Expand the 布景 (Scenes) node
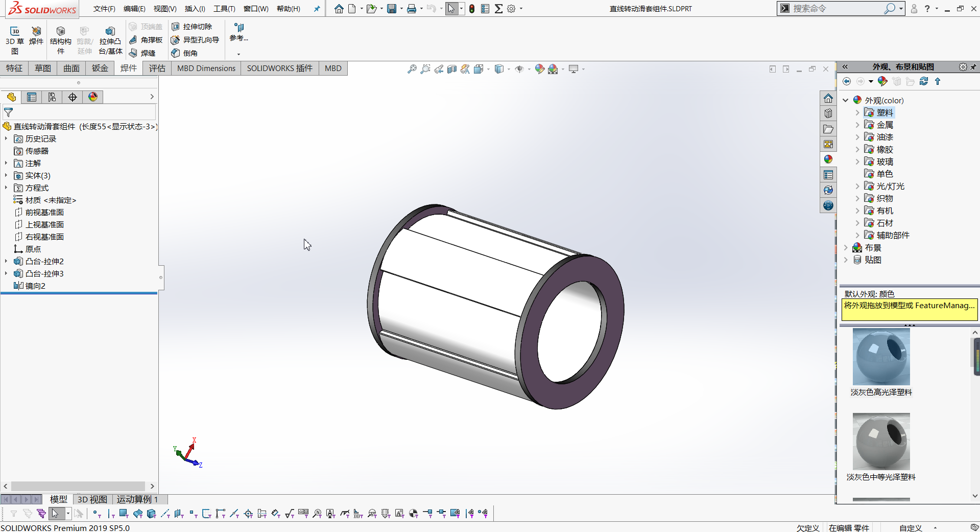 coord(846,247)
